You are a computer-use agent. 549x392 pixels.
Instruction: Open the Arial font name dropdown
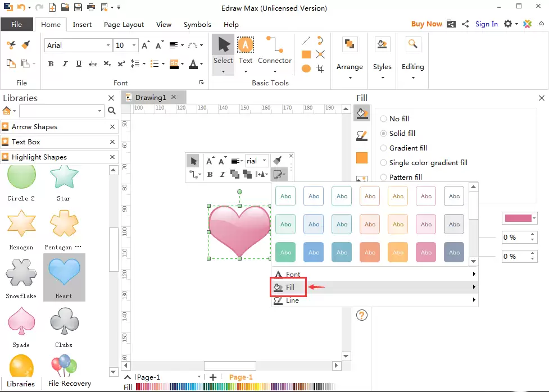point(79,45)
